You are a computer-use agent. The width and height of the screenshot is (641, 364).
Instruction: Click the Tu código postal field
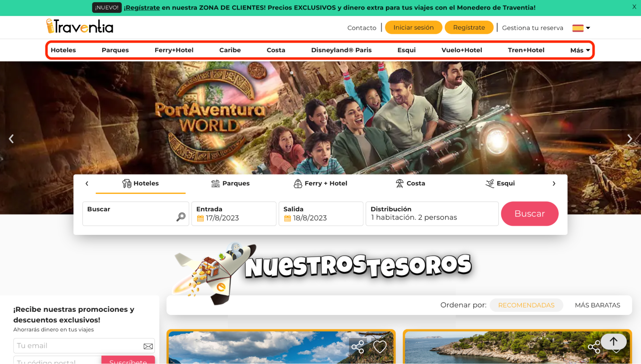(x=58, y=360)
